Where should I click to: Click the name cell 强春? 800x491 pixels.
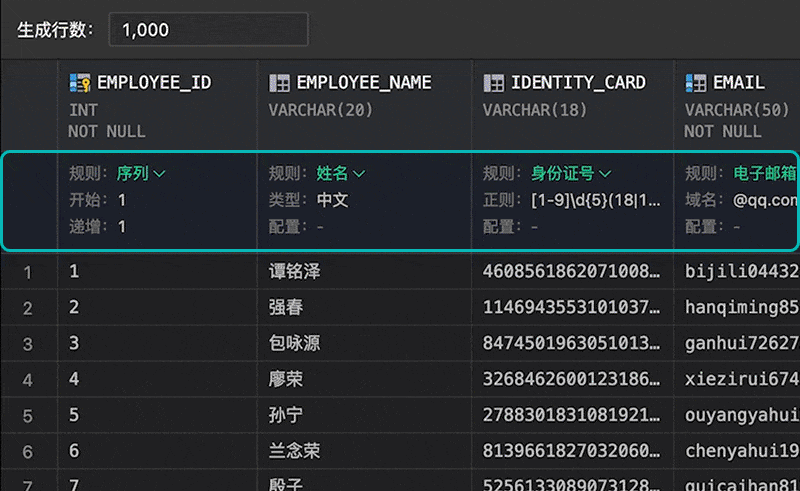tap(365, 308)
